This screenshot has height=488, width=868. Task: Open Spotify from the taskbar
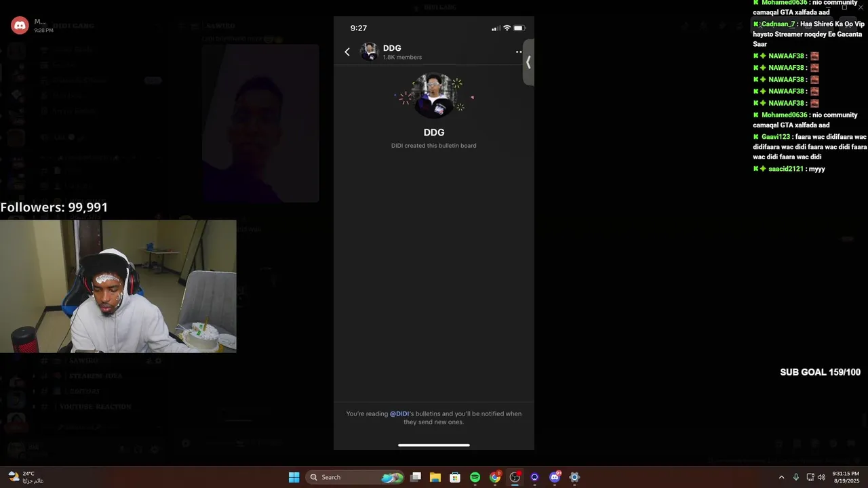point(475,477)
